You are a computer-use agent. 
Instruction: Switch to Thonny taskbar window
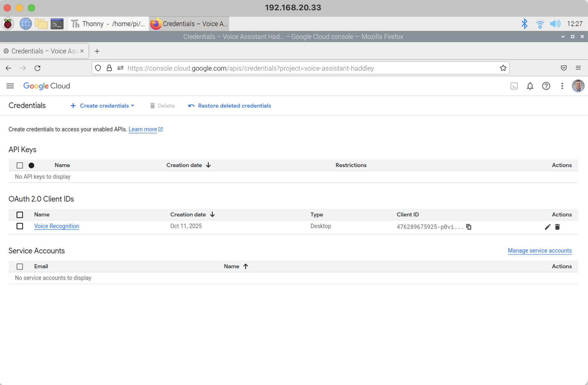108,24
